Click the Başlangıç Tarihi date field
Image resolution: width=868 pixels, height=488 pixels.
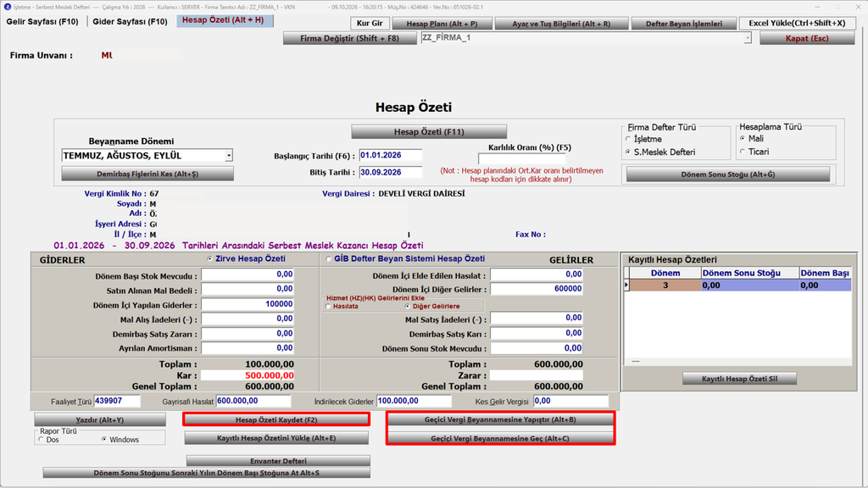390,156
